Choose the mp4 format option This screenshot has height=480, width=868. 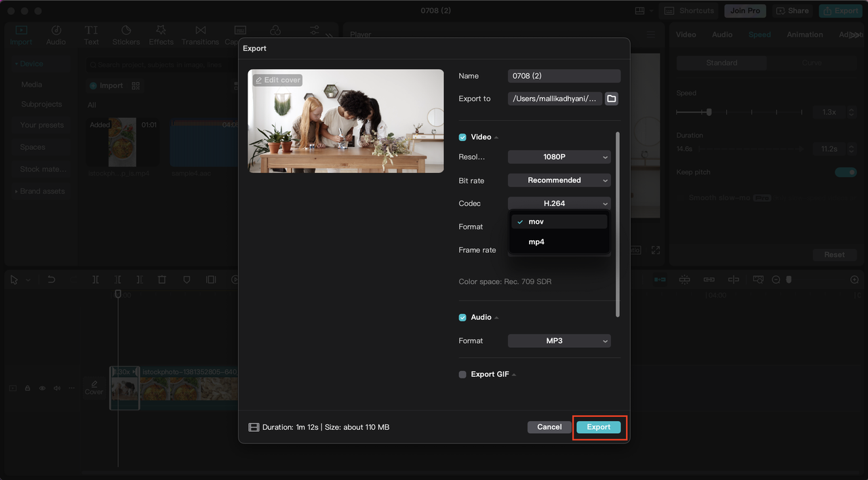(x=559, y=242)
